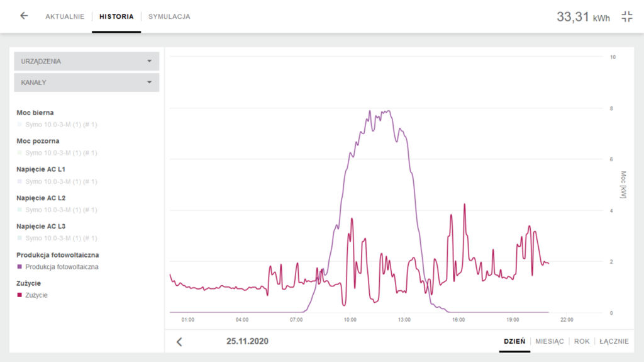Exit fullscreen using the collapse icon
This screenshot has width=644, height=362.
coord(626,17)
